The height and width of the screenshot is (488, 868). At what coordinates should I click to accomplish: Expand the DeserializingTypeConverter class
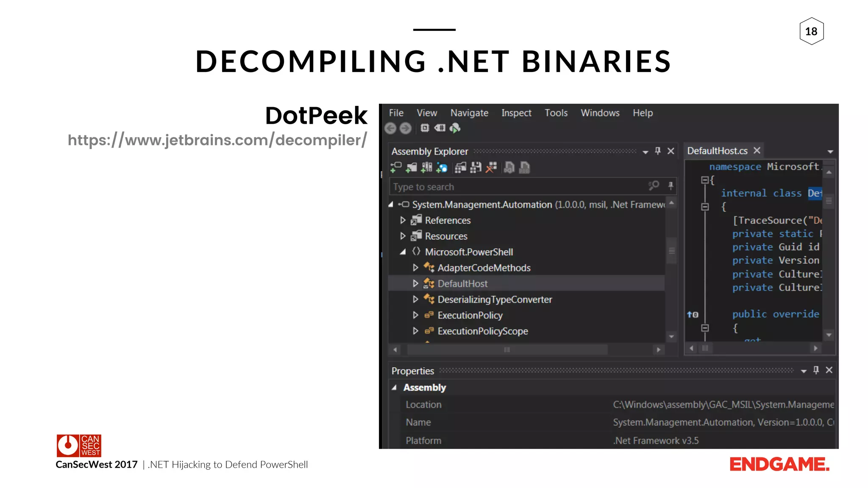[416, 299]
